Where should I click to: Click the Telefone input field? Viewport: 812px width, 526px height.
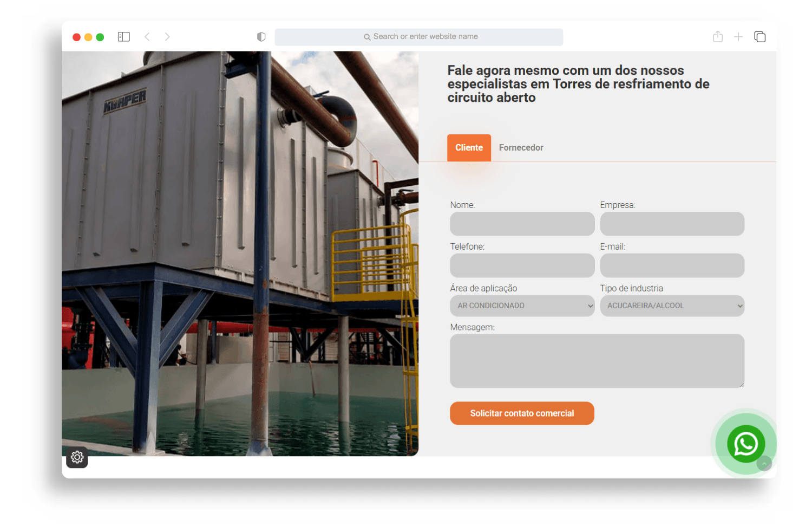pyautogui.click(x=522, y=265)
